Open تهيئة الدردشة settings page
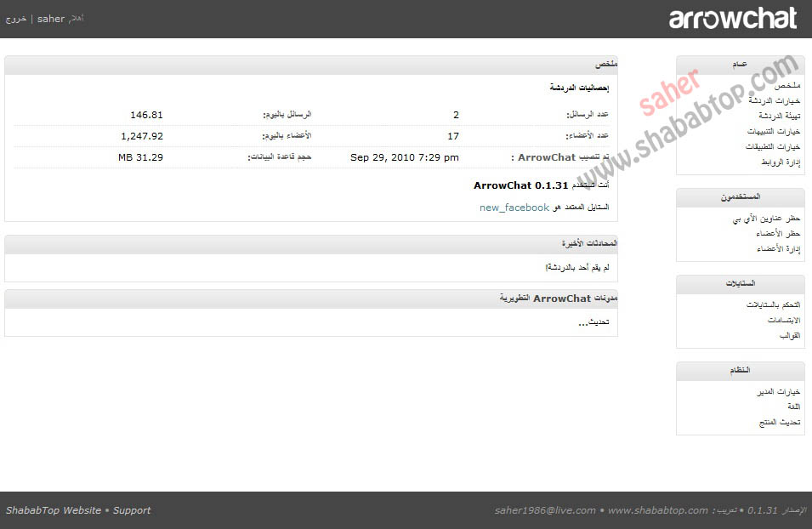Image resolution: width=812 pixels, height=529 pixels. 774,116
